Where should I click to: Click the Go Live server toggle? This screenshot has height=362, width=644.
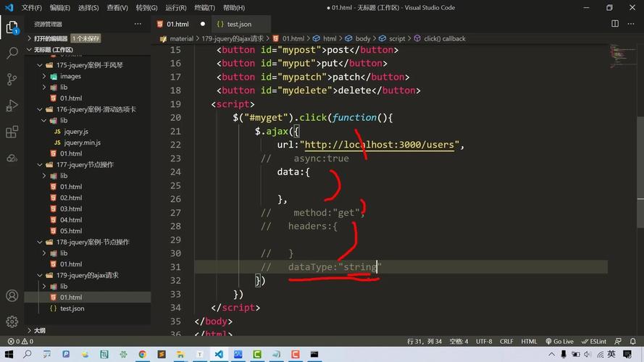point(559,341)
